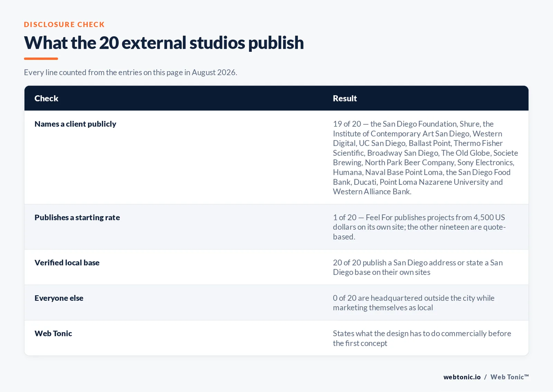Click the '1 of 20 — Feel For' result text

[x=419, y=227]
